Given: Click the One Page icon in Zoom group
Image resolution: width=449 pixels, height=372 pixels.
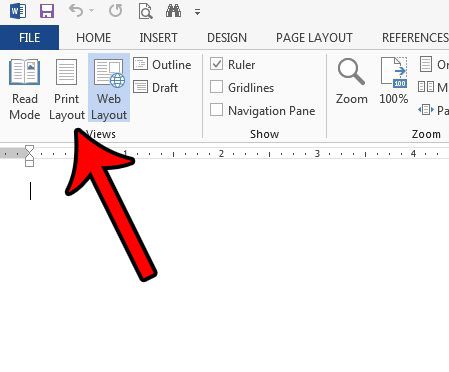Looking at the screenshot, I should pyautogui.click(x=426, y=64).
